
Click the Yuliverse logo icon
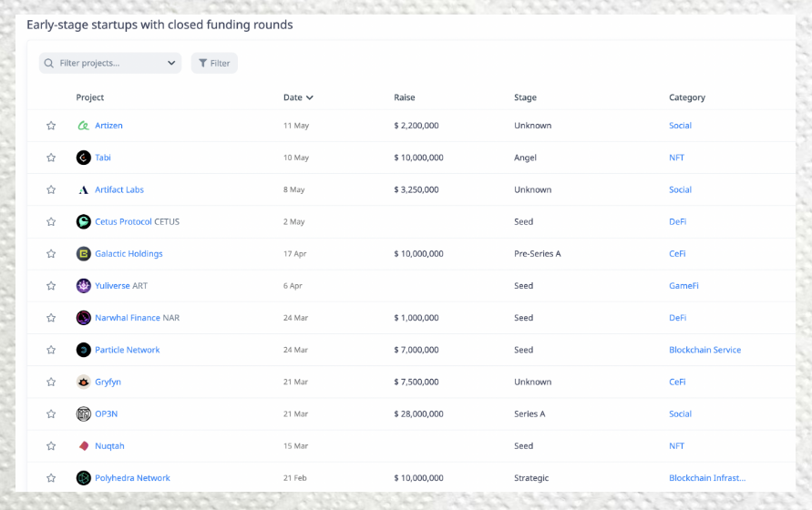tap(83, 286)
